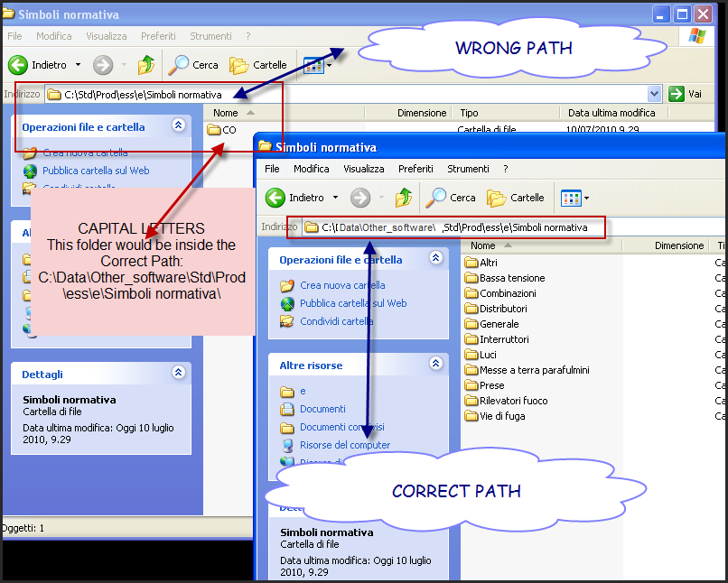Collapse the Altre risorse panel
The width and height of the screenshot is (728, 583).
coord(435,365)
